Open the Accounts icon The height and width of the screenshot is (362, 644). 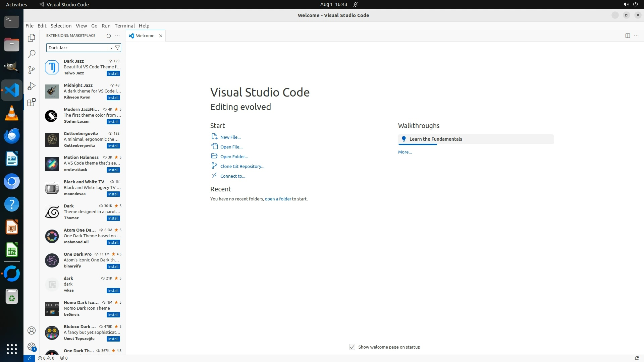coord(31,330)
